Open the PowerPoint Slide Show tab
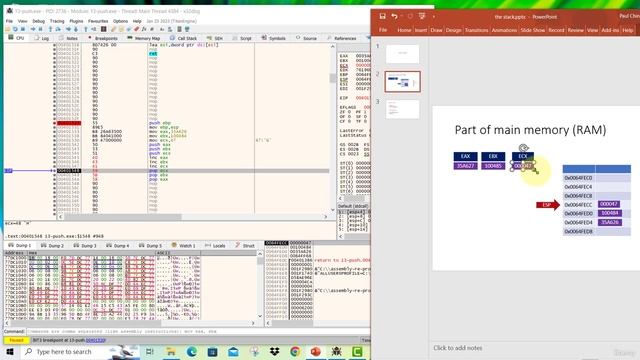This screenshot has height=360, width=640. (533, 30)
